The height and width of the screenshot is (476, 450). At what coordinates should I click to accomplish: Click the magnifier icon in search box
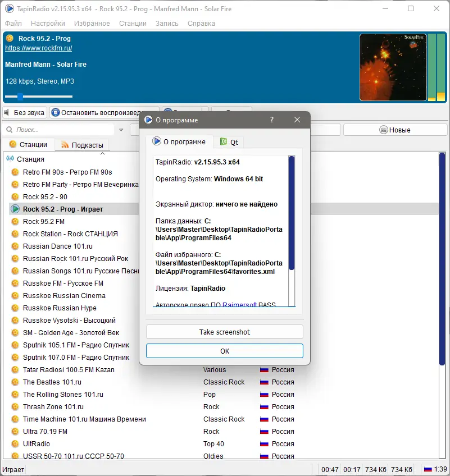point(10,130)
